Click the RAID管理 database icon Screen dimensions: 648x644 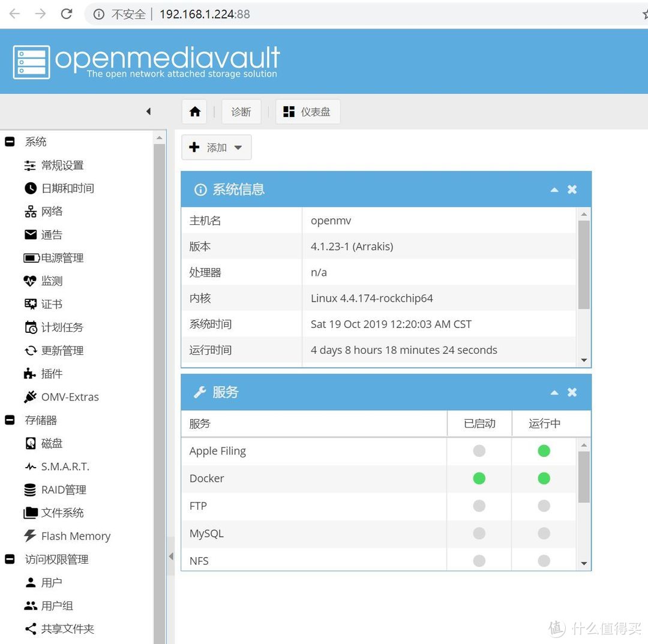[30, 490]
